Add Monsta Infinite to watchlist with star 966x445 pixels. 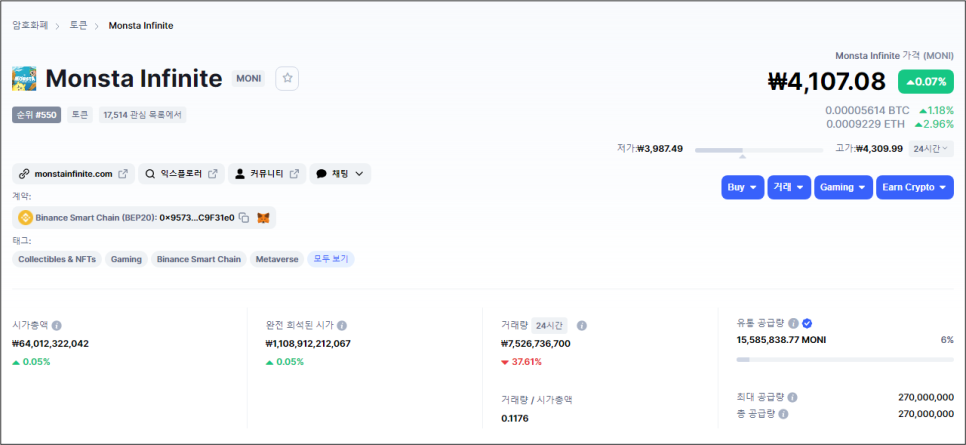(287, 78)
